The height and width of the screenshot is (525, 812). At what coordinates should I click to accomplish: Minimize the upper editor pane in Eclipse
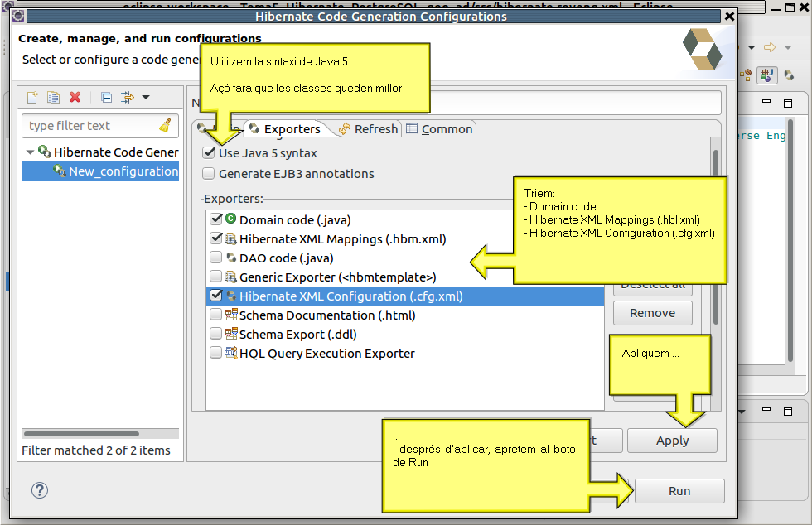point(766,102)
